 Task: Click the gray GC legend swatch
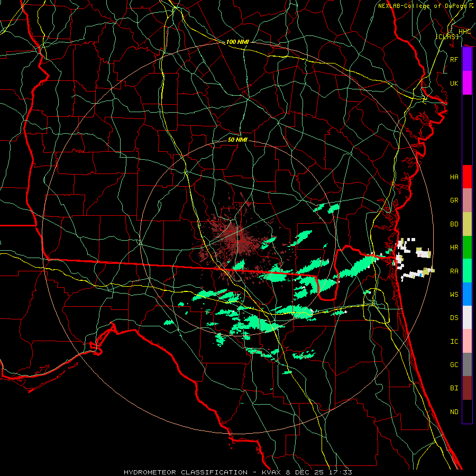pyautogui.click(x=467, y=364)
